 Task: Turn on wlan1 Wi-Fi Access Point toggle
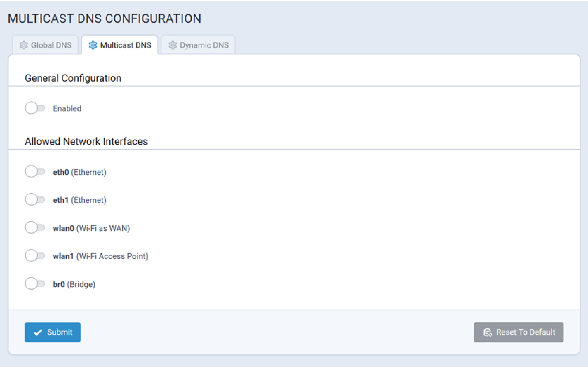[35, 256]
